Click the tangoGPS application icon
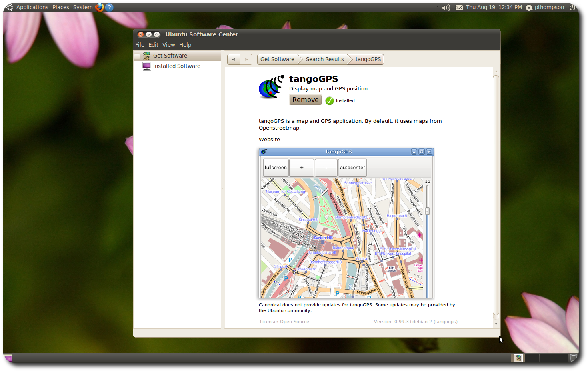This screenshot has height=372, width=588. coord(272,87)
